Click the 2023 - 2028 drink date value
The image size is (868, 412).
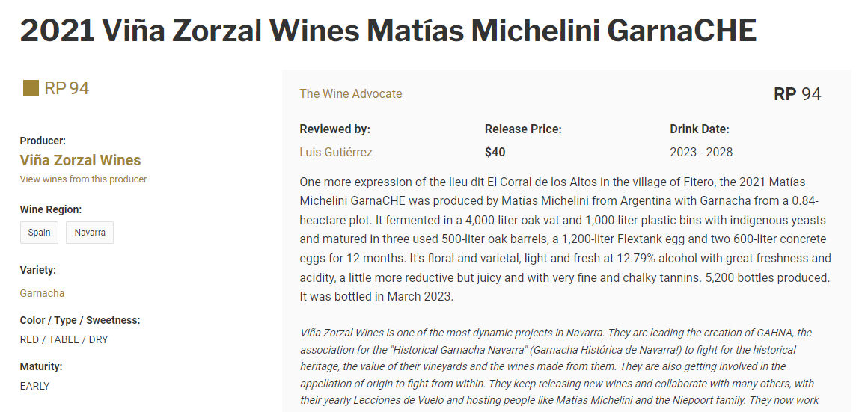[701, 152]
